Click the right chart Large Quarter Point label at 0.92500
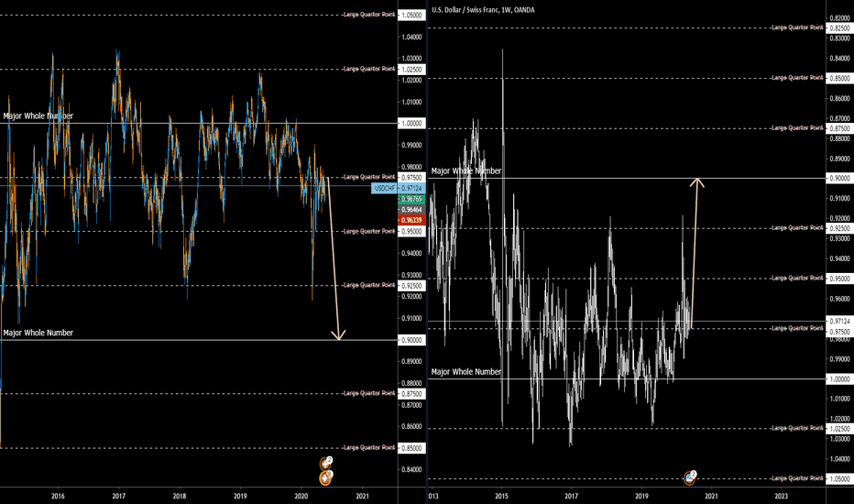 click(x=797, y=228)
